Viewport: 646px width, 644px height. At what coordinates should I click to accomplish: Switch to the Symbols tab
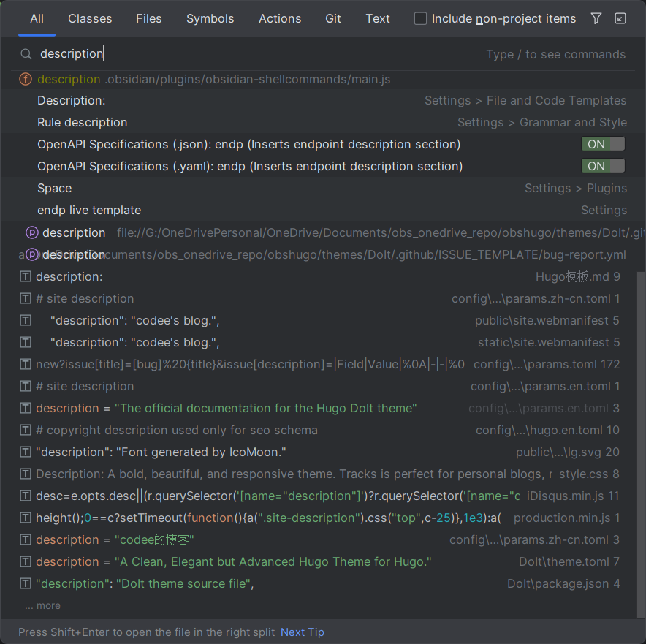(210, 19)
